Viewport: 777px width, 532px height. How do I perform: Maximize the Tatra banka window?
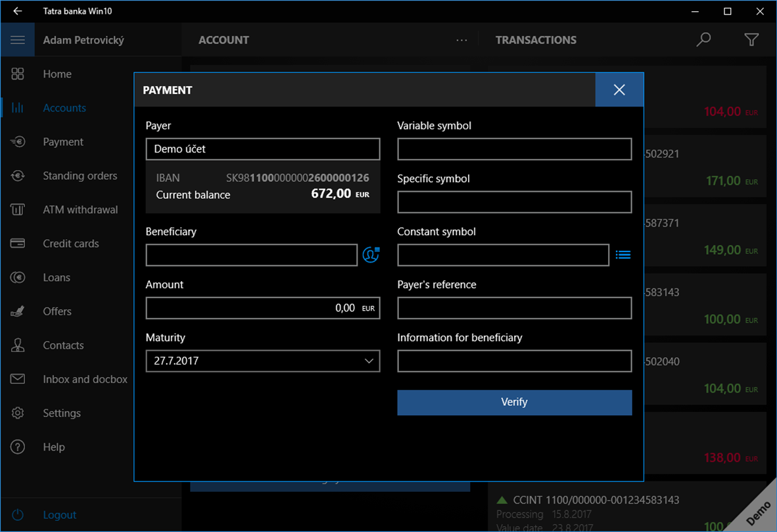point(727,11)
